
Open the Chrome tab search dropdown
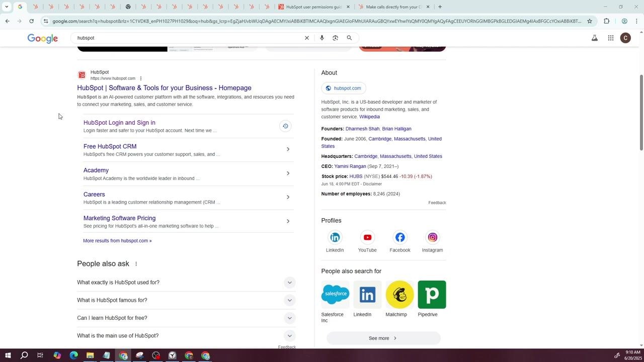(x=7, y=7)
